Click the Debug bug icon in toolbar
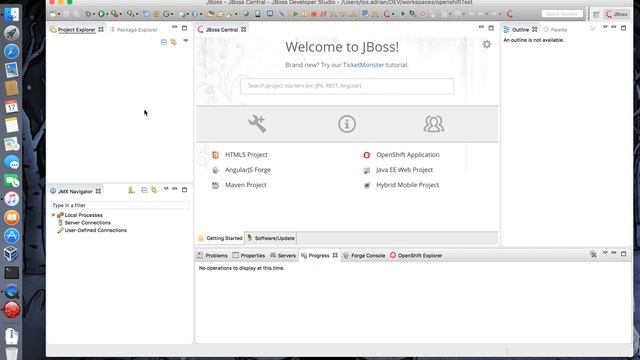Screen dimensions: 640x360 (88, 14)
